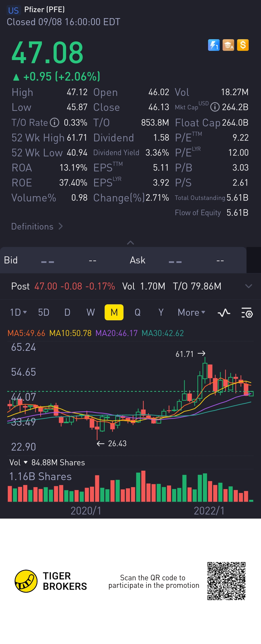Open the chart settings icon
The image size is (261, 644).
click(x=247, y=313)
